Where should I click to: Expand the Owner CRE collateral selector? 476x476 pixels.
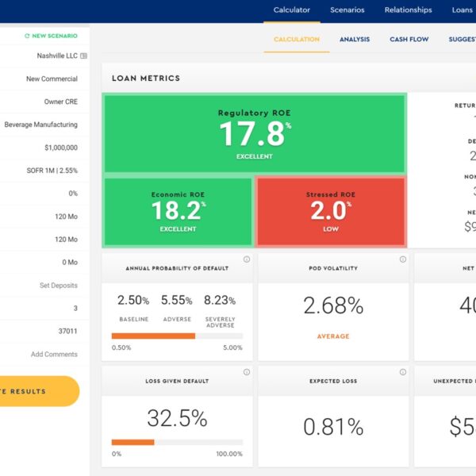coord(60,102)
